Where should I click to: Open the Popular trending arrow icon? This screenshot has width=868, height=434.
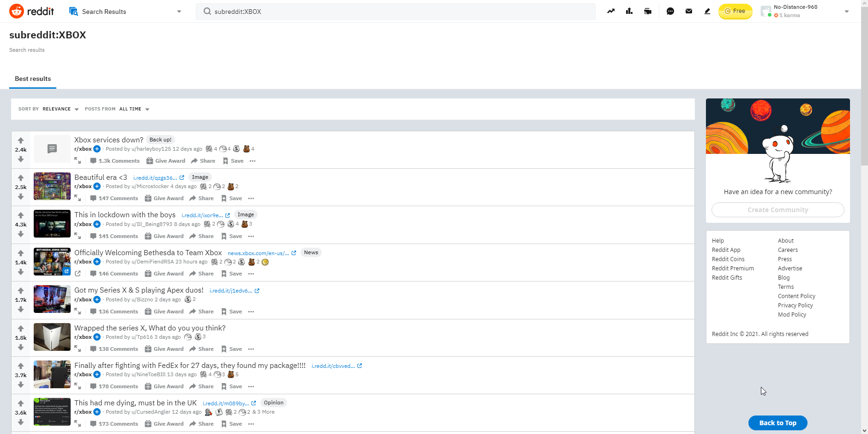pyautogui.click(x=611, y=11)
